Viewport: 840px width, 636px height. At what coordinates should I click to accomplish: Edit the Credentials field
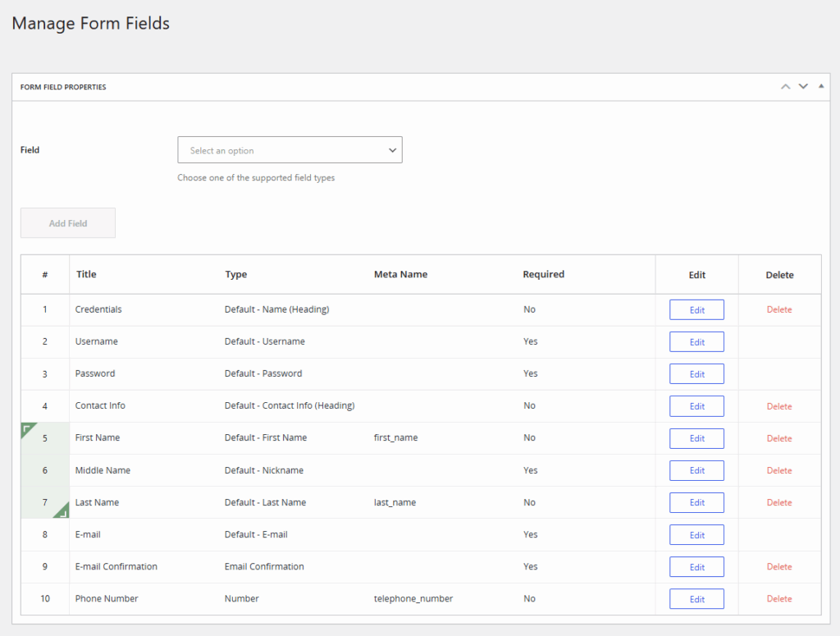coord(696,309)
